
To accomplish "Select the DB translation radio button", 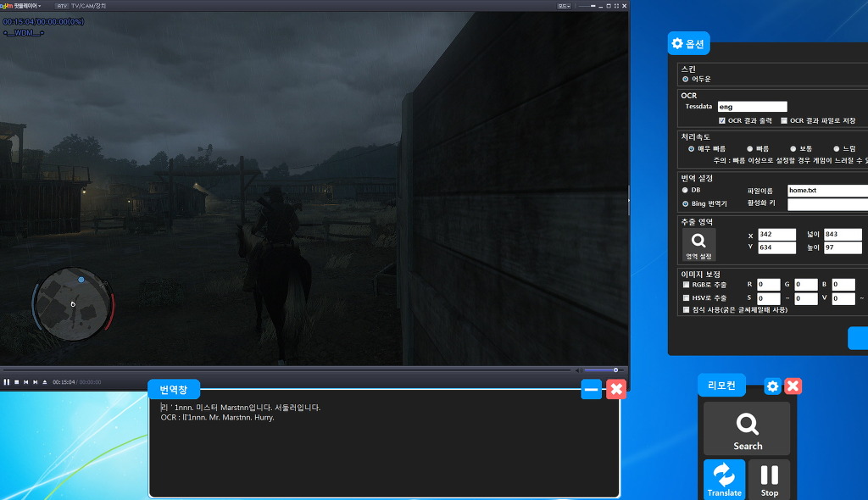I will click(686, 190).
